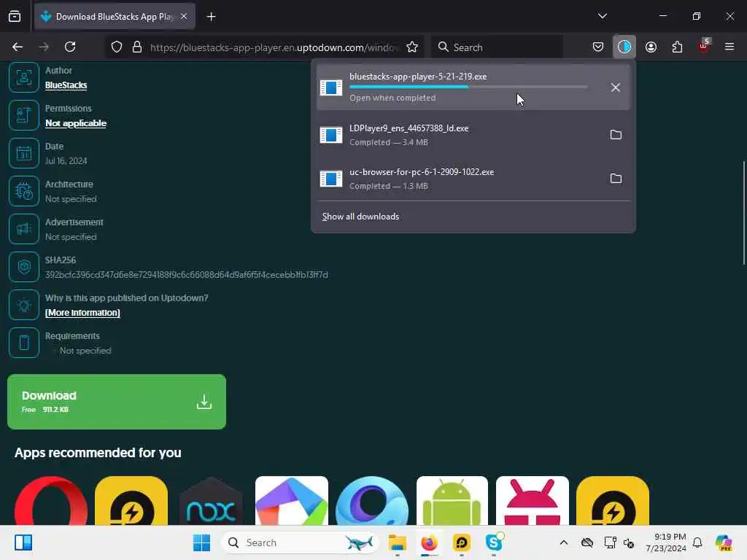Focus the browser Search box
747x560 pixels.
coord(497,47)
